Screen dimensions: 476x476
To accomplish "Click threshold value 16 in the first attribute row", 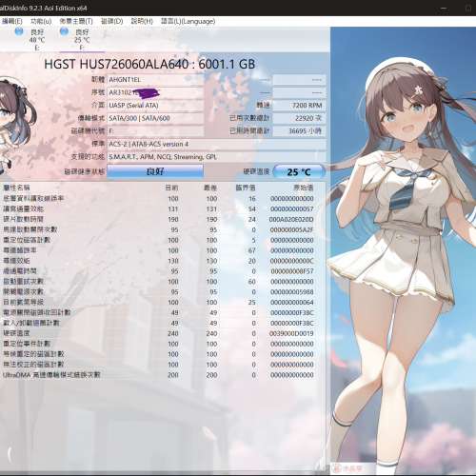I will click(252, 199).
